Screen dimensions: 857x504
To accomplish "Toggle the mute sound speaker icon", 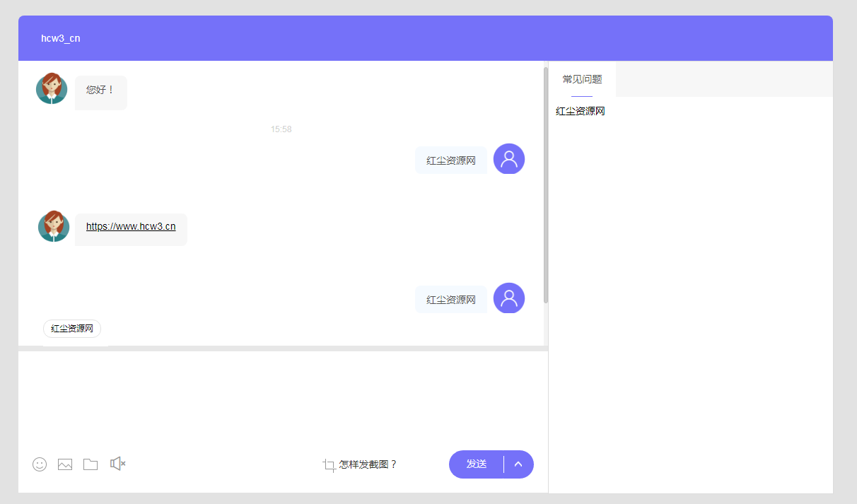I will point(117,464).
